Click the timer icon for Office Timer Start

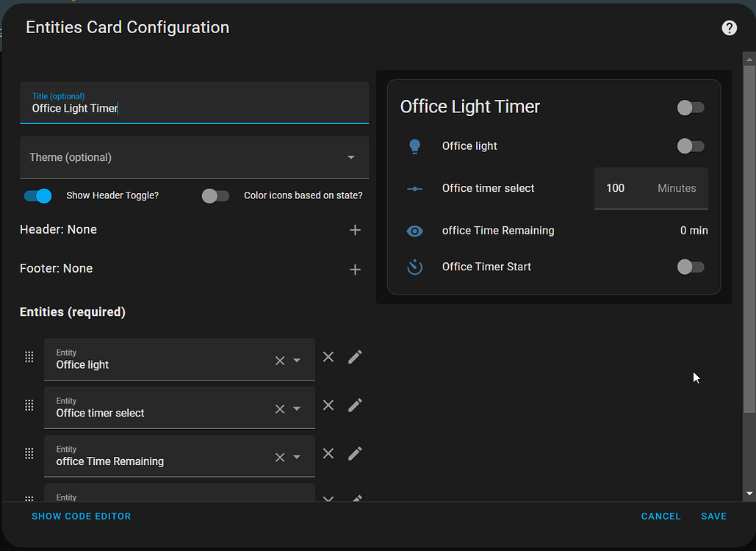tap(415, 267)
